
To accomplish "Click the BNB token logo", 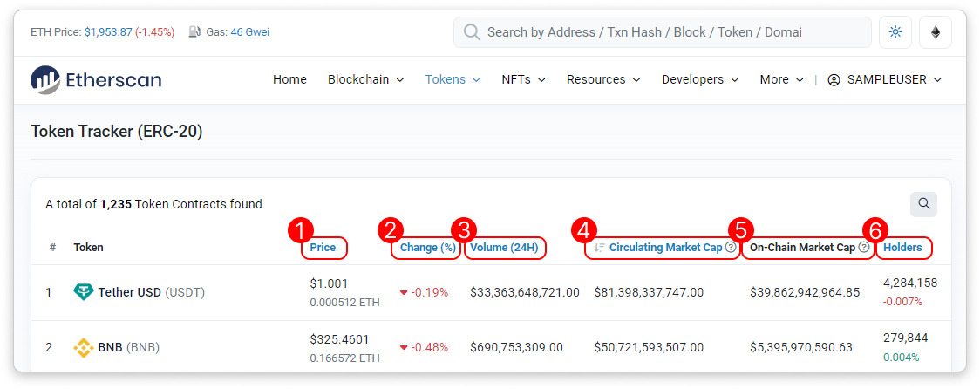I will [x=84, y=347].
